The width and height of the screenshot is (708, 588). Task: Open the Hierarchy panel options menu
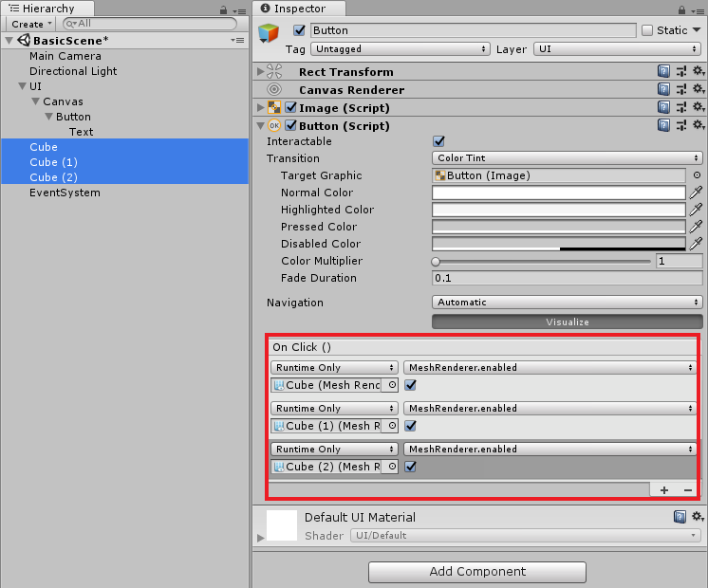[239, 10]
